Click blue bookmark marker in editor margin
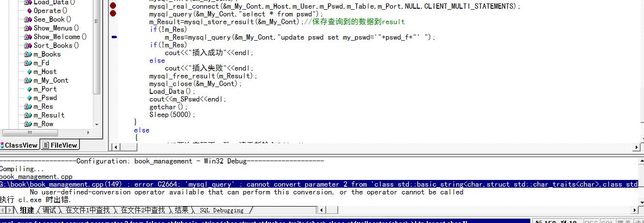 (x=114, y=37)
